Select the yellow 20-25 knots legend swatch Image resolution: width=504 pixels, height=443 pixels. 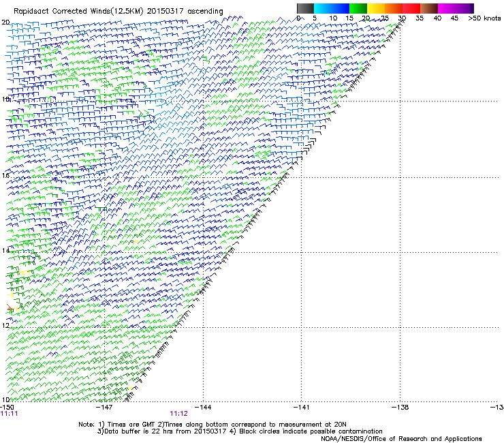376,8
